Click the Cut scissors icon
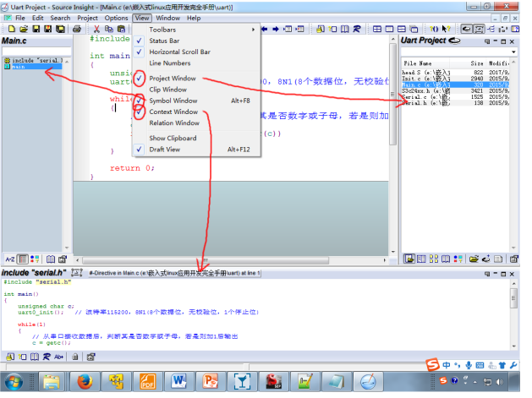 (x=96, y=29)
